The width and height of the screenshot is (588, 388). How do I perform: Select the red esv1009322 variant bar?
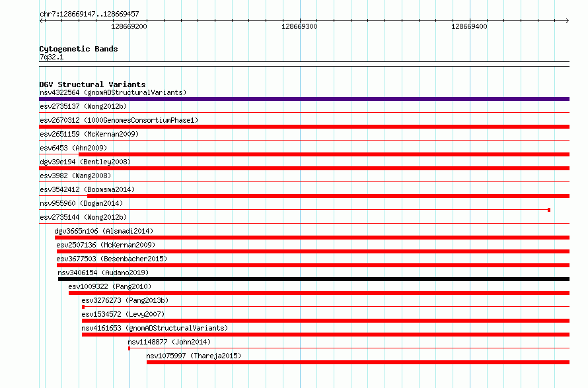pyautogui.click(x=319, y=293)
